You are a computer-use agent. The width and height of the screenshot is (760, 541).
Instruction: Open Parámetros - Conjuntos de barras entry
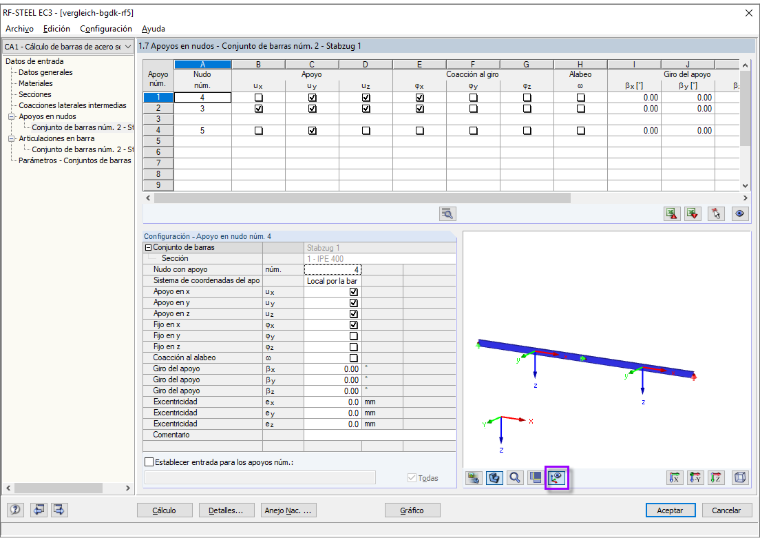[x=75, y=160]
